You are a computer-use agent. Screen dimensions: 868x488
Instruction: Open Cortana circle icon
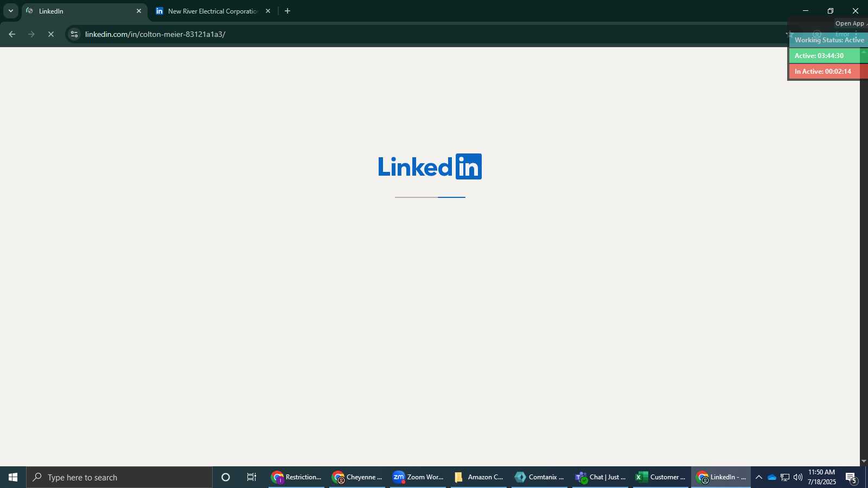226,477
